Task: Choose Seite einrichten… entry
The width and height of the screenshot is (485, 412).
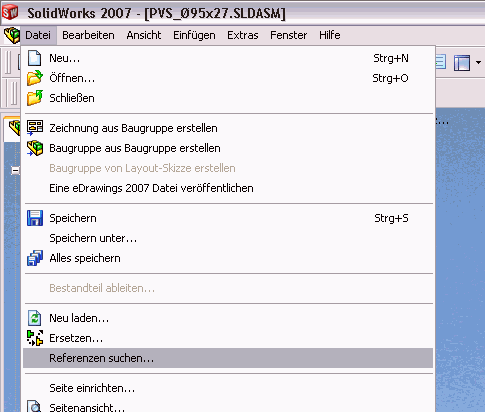Action: tap(92, 388)
